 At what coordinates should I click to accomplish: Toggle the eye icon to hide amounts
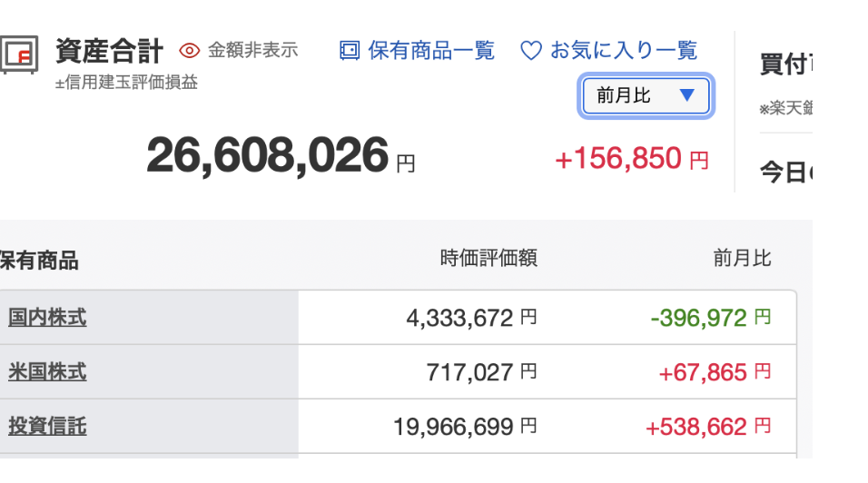pyautogui.click(x=190, y=51)
